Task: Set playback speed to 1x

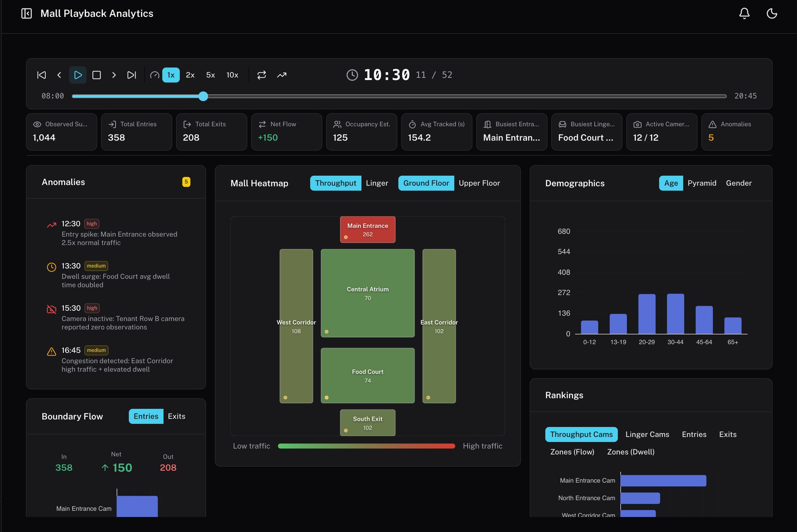Action: [x=171, y=75]
